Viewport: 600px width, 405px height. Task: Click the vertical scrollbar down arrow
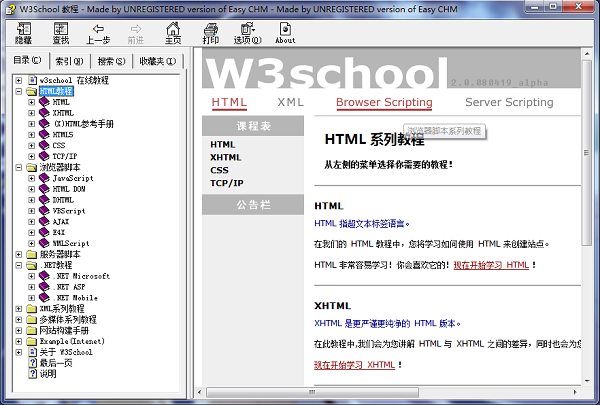click(586, 381)
